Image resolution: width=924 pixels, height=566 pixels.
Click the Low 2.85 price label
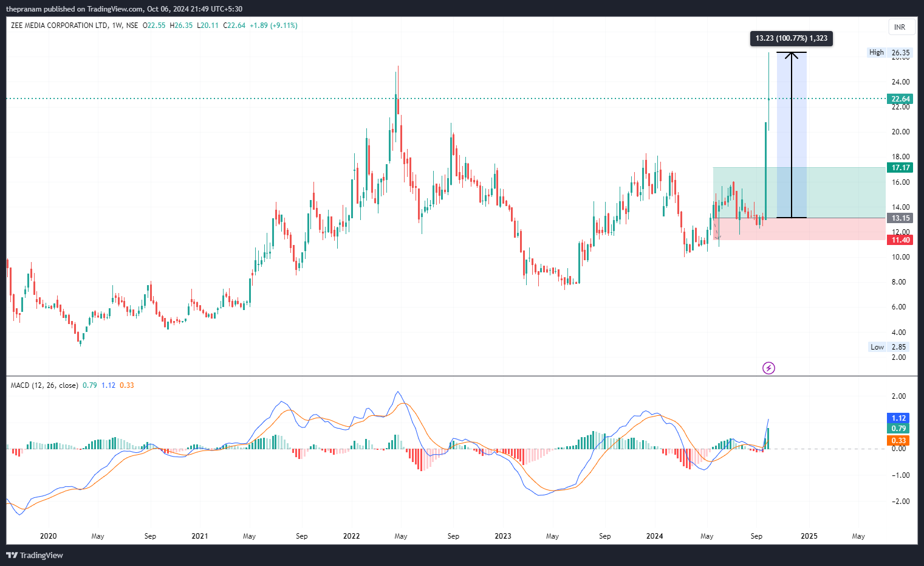point(889,347)
